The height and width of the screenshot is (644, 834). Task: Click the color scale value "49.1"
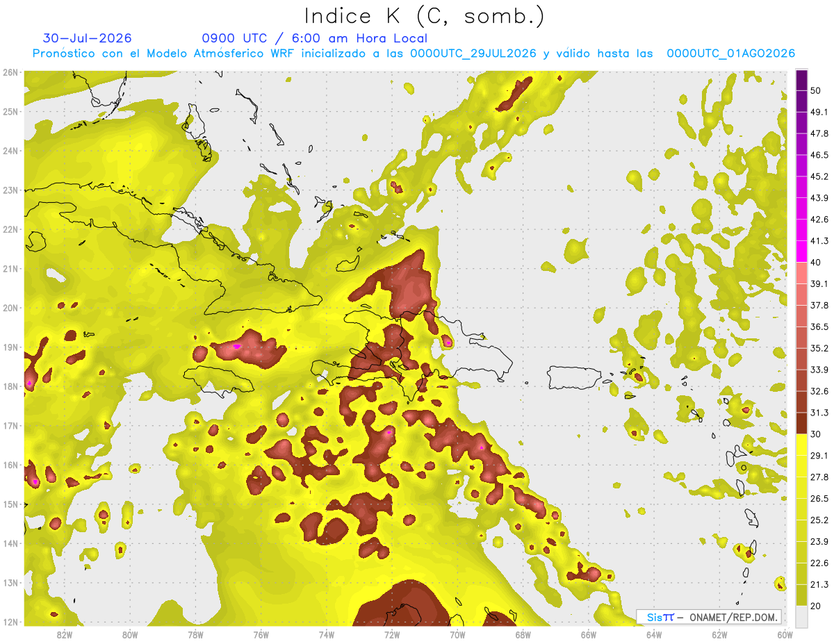pos(819,112)
